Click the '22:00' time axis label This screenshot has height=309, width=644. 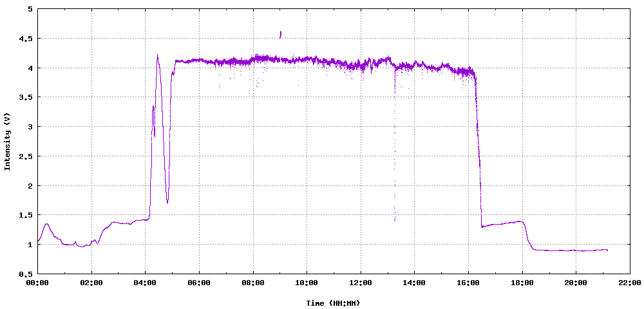click(630, 283)
